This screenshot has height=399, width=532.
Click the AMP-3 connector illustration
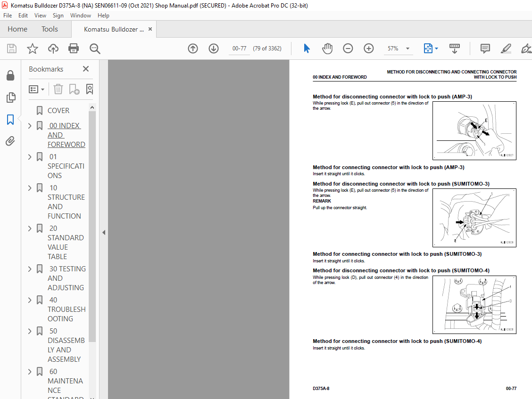point(474,130)
